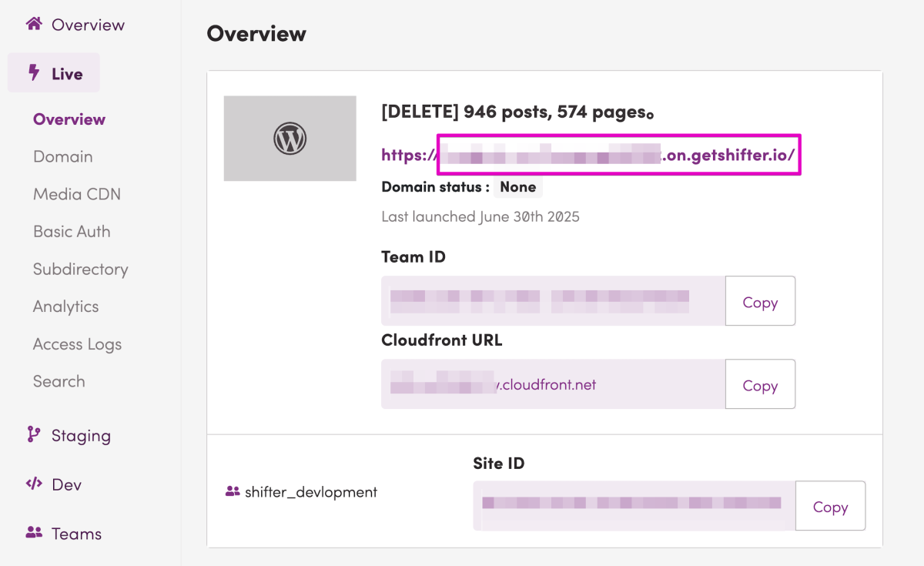Screen dimensions: 924x566
Task: Click the Last launched June 30th 2025 text
Action: (480, 216)
